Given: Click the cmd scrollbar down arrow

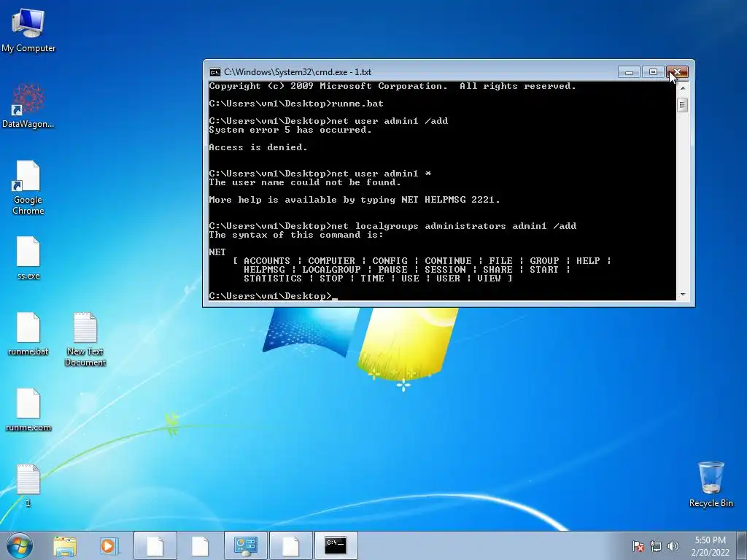Looking at the screenshot, I should tap(682, 295).
